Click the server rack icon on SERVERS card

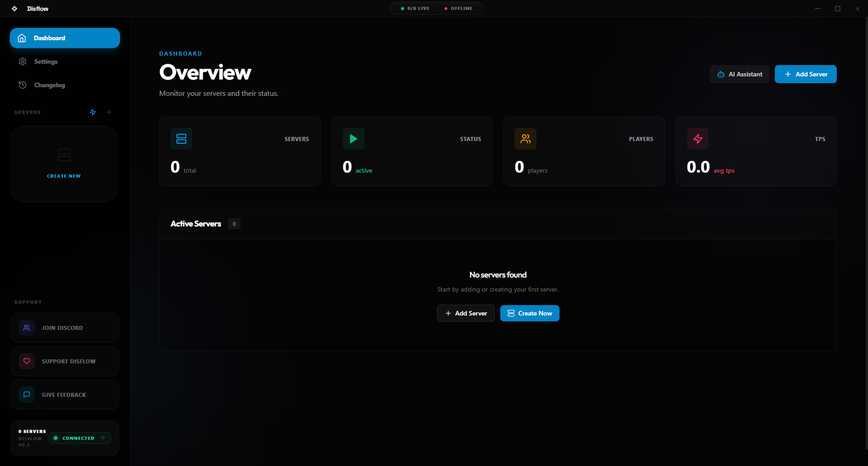(x=181, y=139)
